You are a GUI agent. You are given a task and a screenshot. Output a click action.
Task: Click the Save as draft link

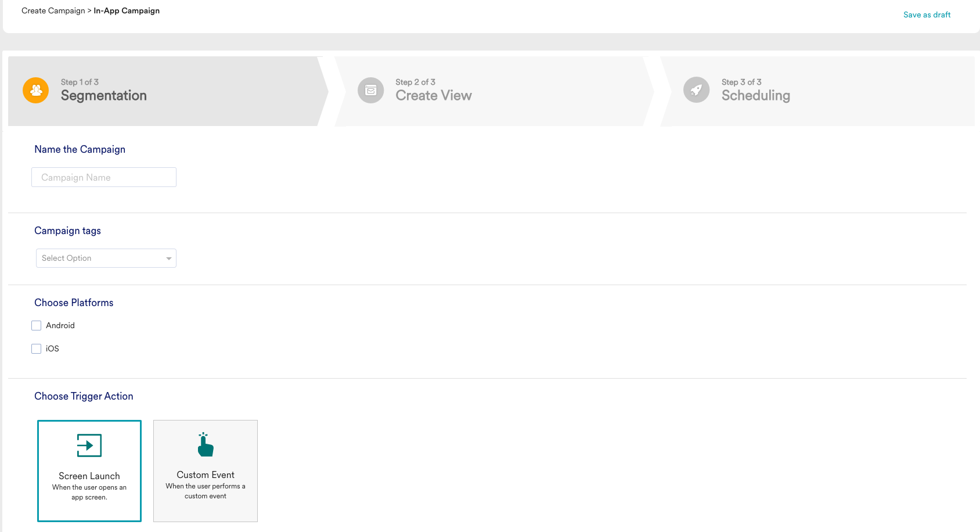[x=927, y=15]
